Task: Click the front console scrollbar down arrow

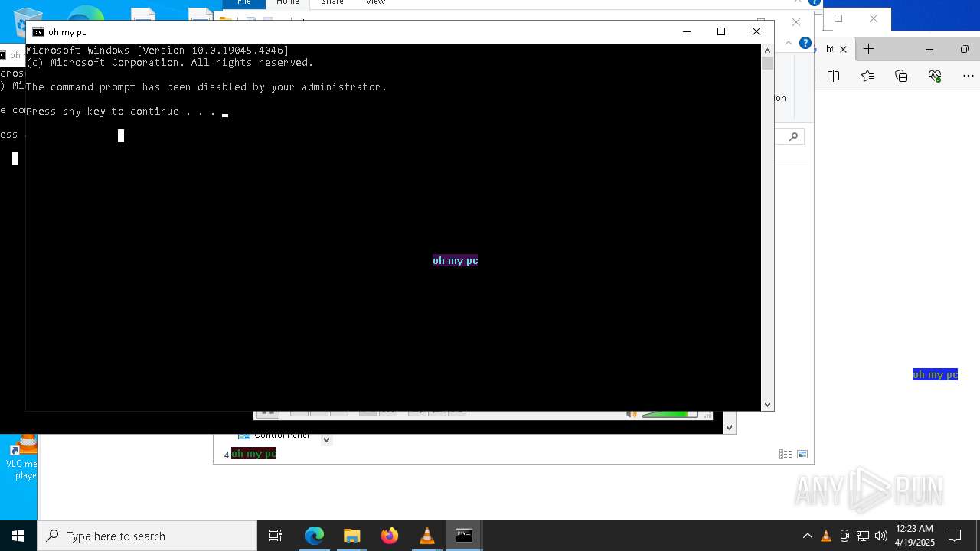Action: pyautogui.click(x=768, y=405)
